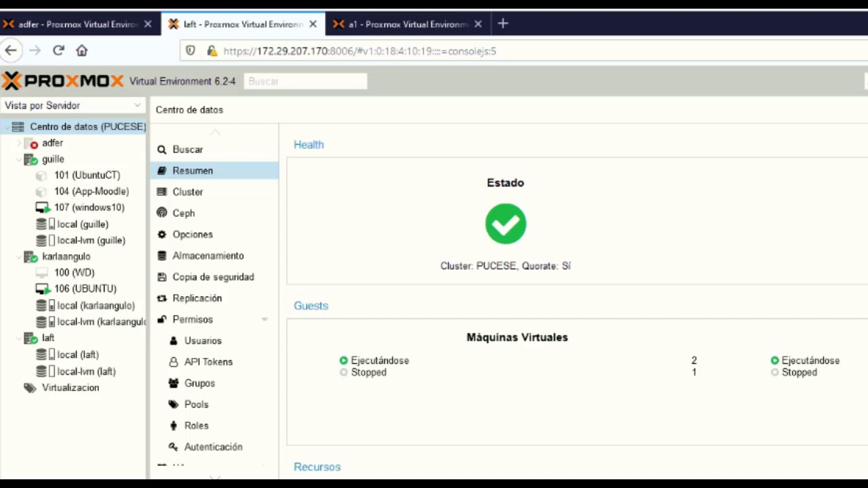Open VM 106 (UBUNTU)
This screenshot has height=488, width=868.
point(85,289)
